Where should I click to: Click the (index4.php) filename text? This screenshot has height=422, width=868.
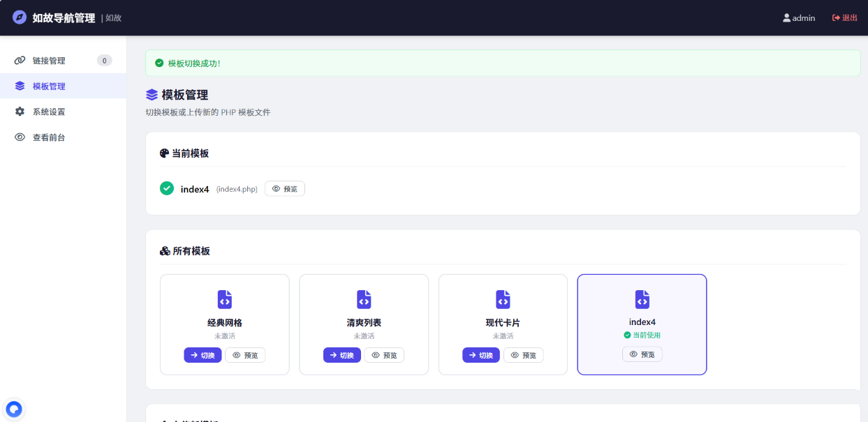coord(237,189)
